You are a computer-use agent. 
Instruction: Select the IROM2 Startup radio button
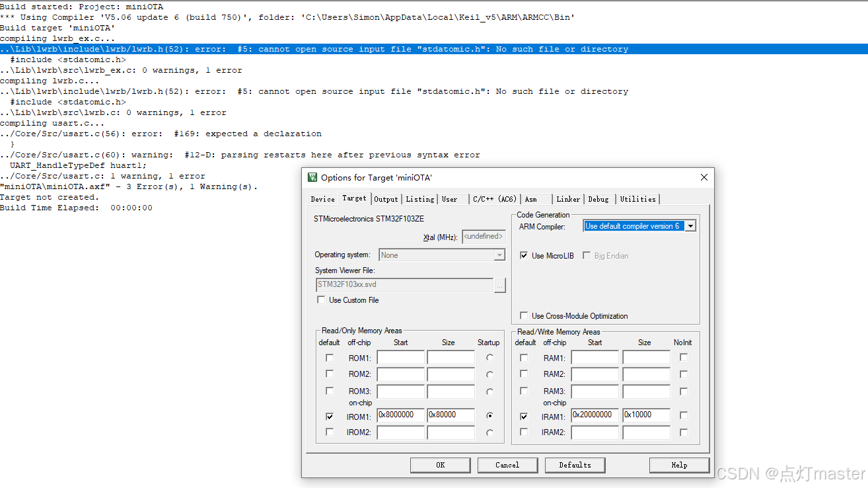pyautogui.click(x=489, y=432)
